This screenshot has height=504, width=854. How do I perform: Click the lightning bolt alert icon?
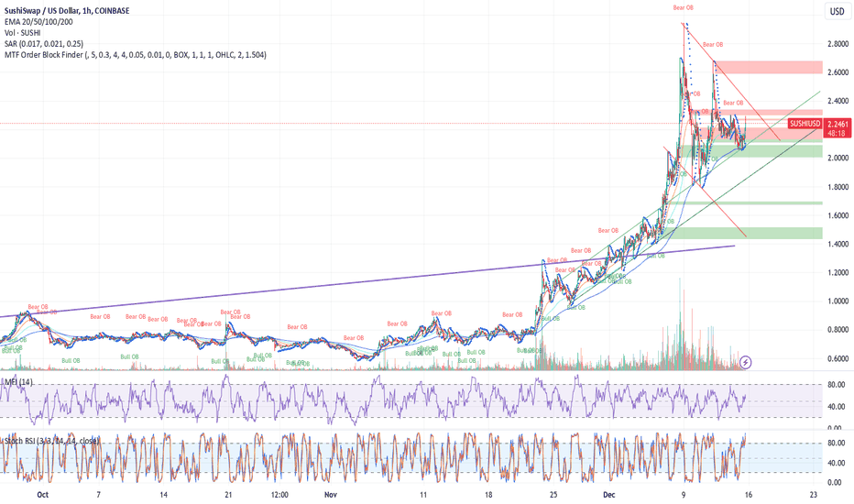(x=746, y=362)
